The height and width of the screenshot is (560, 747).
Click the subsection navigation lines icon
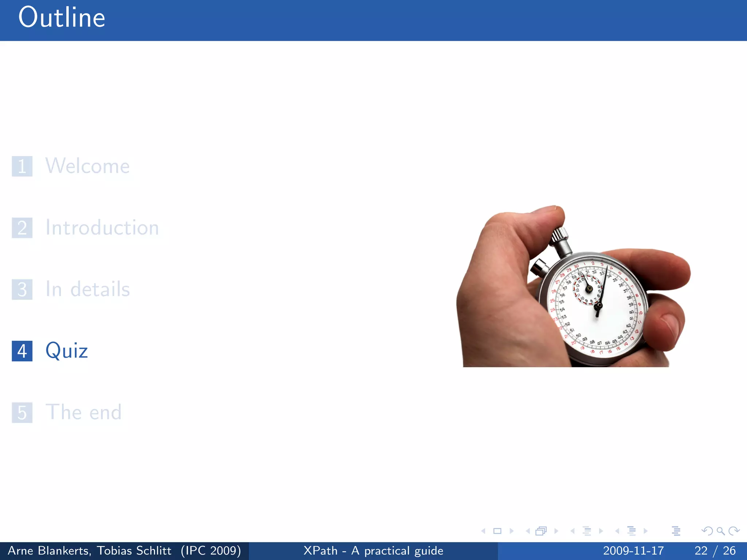point(587,531)
